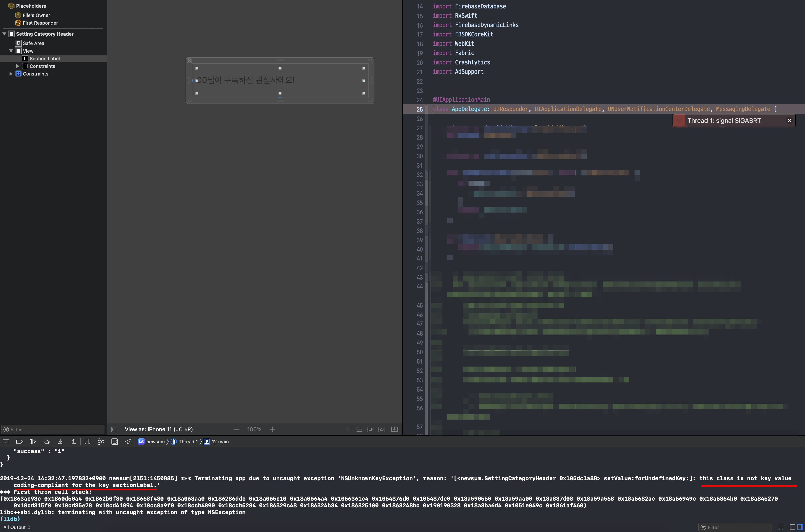
Task: Open debug view hierarchy icon
Action: [x=87, y=441]
